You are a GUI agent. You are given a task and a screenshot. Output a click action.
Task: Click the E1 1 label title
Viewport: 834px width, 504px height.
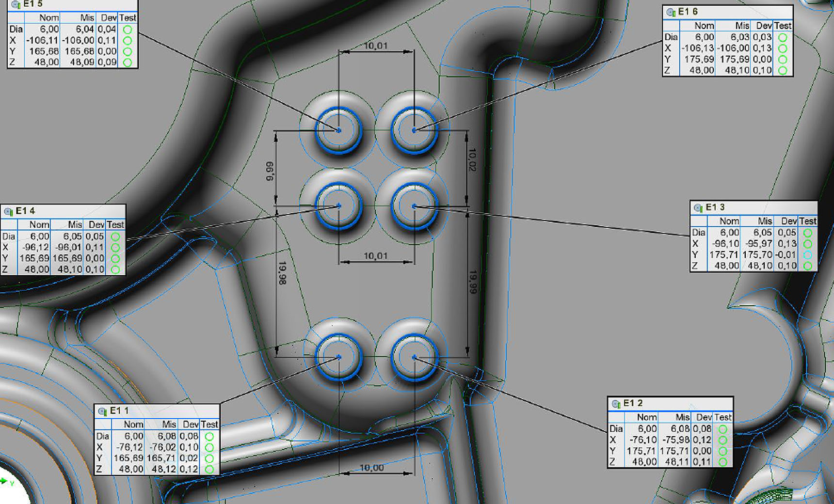[x=119, y=411]
